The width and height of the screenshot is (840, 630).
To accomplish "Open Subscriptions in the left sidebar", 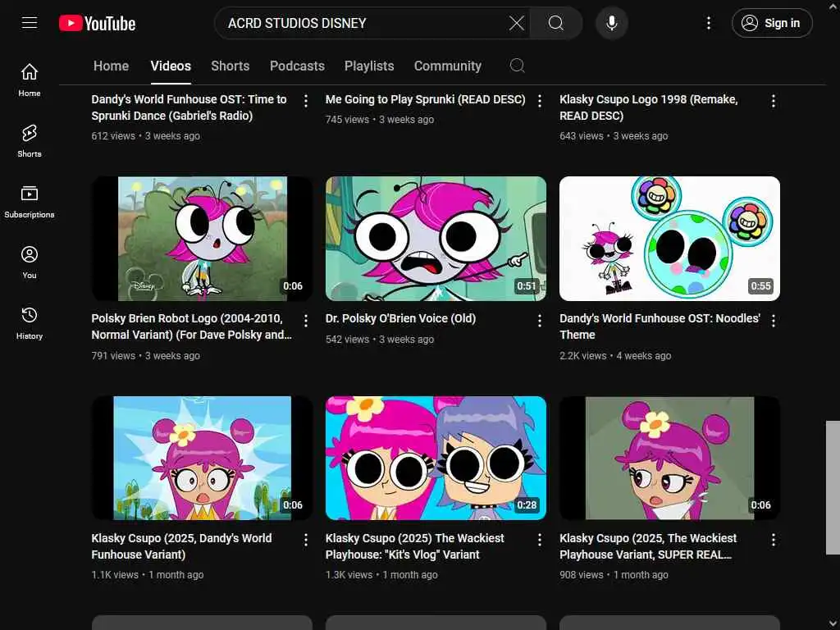I will (x=30, y=202).
